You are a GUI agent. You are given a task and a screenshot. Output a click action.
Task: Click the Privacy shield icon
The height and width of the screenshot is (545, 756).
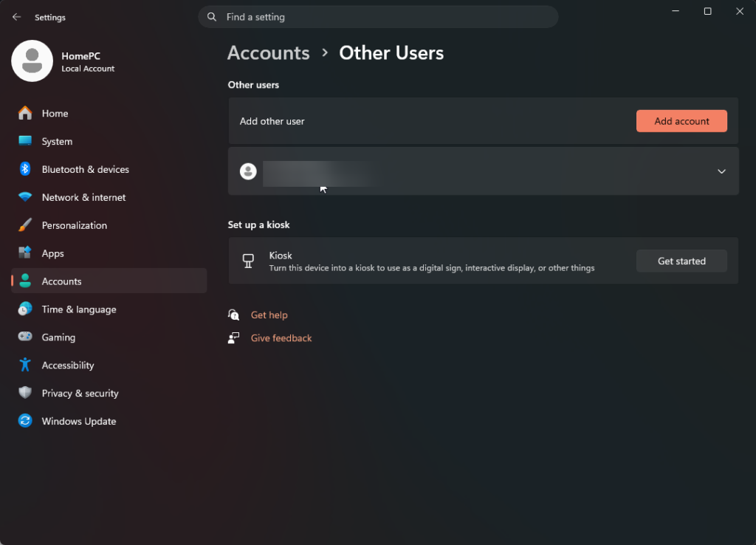pos(25,393)
